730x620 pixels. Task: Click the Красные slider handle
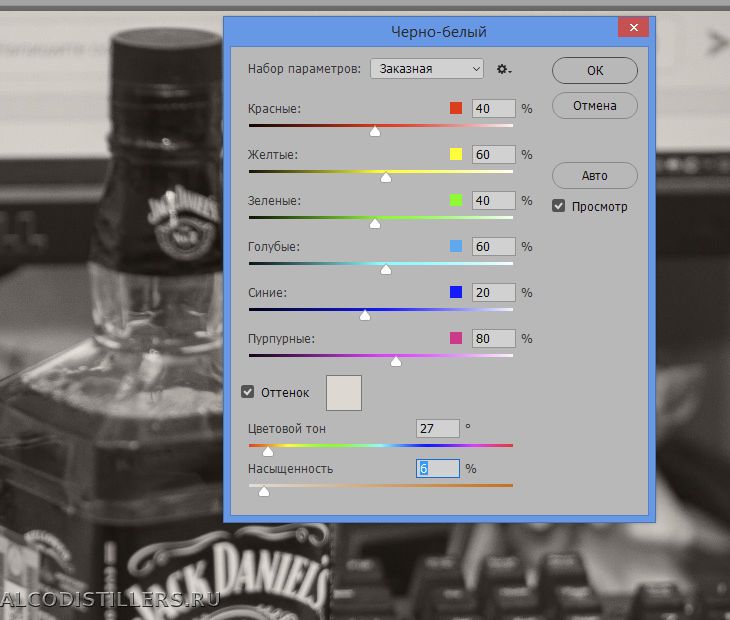(x=375, y=131)
